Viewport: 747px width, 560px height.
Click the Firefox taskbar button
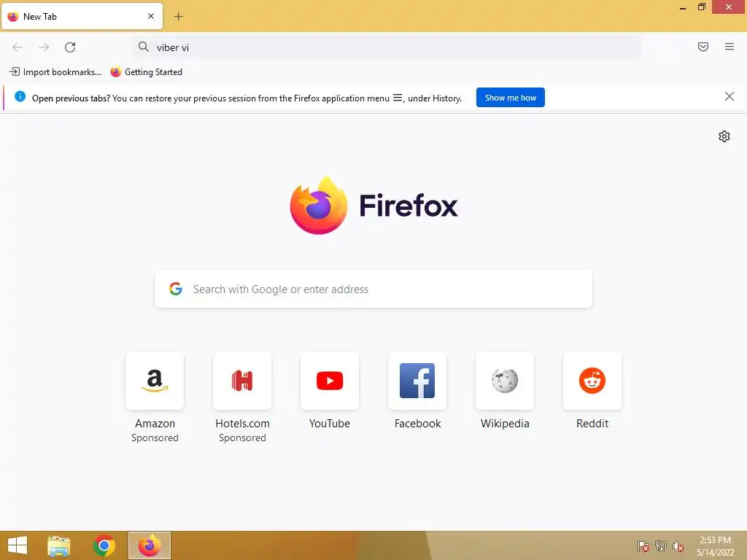click(x=149, y=545)
